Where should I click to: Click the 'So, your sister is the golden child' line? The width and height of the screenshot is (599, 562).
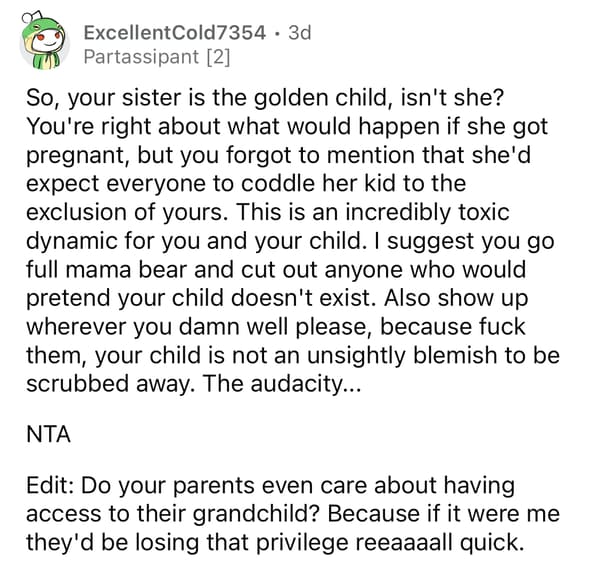(266, 98)
